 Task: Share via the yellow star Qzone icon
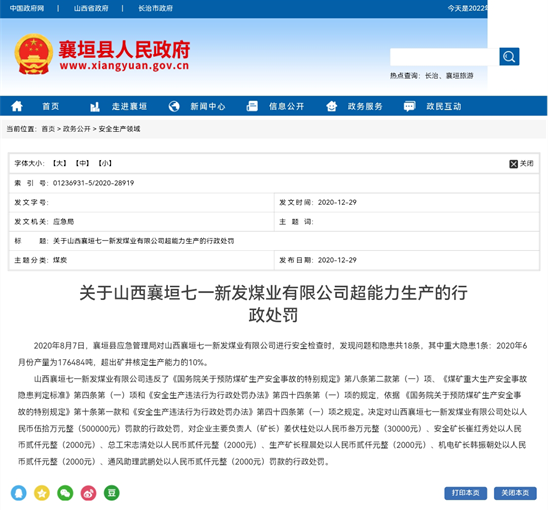click(42, 493)
